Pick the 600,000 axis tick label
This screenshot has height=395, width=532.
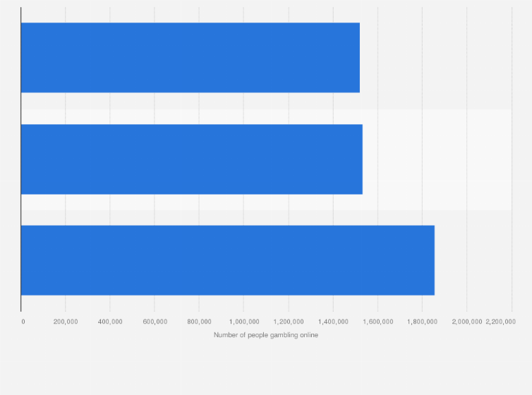point(155,322)
